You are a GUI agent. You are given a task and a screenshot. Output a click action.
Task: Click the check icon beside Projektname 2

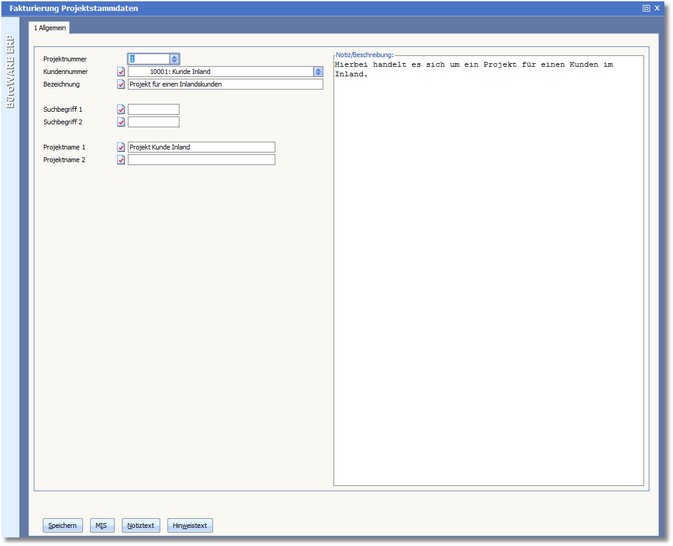tap(121, 160)
